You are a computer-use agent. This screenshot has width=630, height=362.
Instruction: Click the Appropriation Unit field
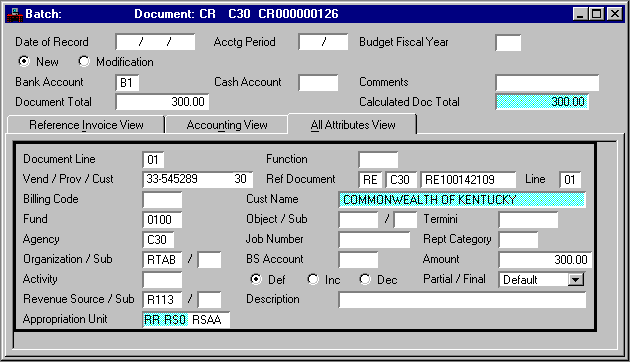click(x=186, y=320)
